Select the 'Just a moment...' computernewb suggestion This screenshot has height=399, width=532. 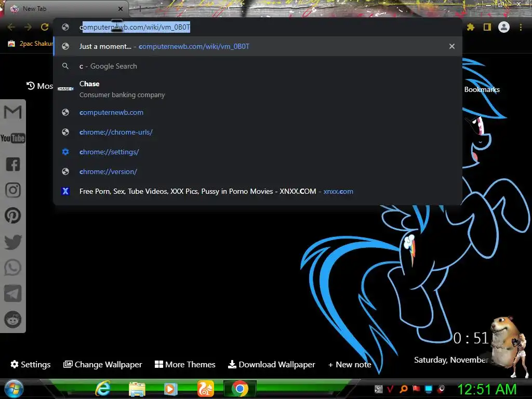(258, 46)
